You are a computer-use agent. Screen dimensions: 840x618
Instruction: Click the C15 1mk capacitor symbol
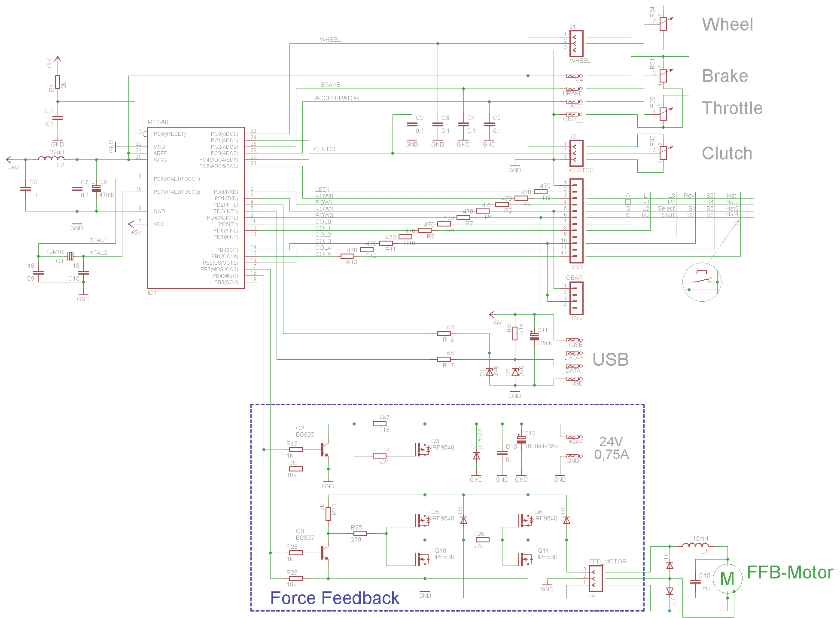[x=695, y=582]
